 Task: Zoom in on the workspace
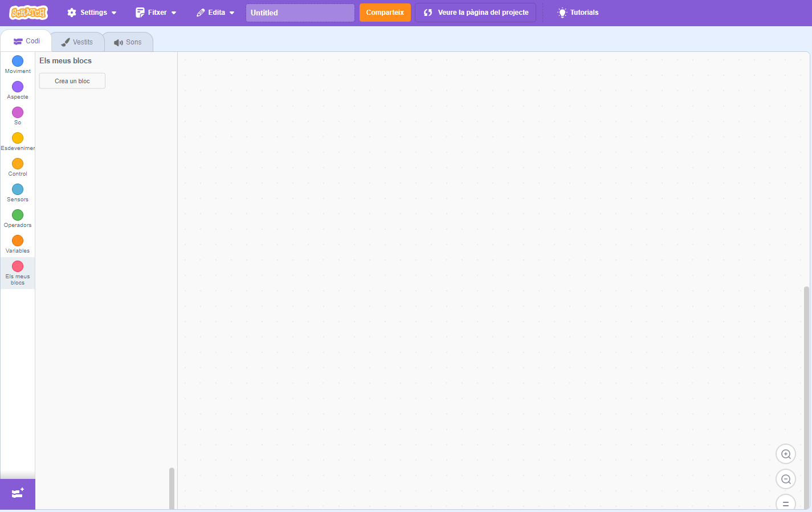tap(786, 454)
